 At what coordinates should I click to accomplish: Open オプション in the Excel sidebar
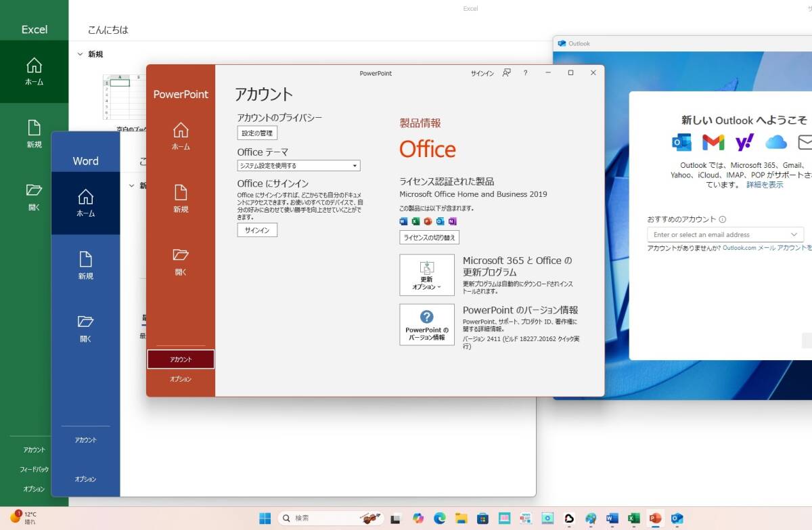click(x=34, y=489)
